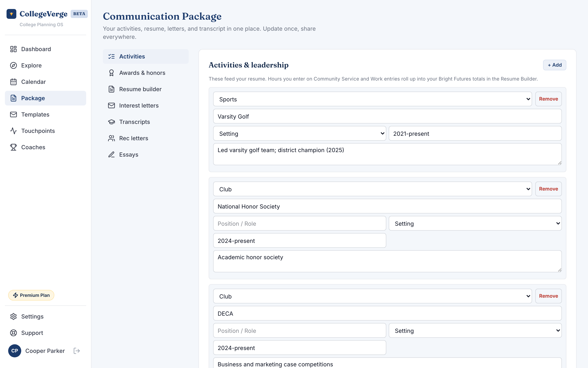
Task: Switch to Rec letters tab
Action: click(x=146, y=138)
